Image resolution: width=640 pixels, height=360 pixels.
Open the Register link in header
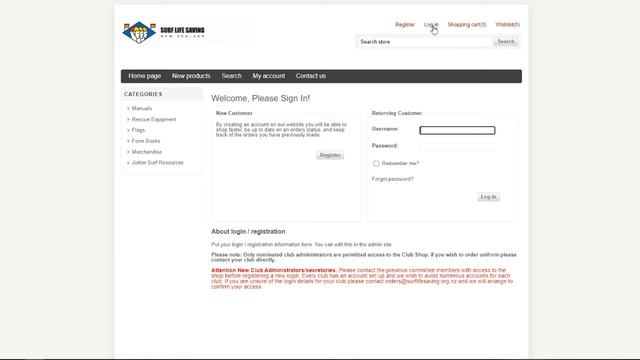click(404, 24)
